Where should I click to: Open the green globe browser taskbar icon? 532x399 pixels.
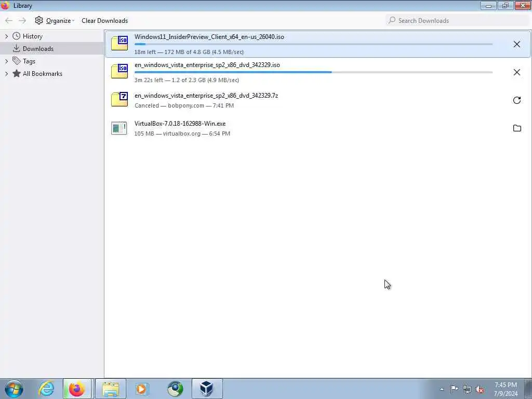[175, 389]
